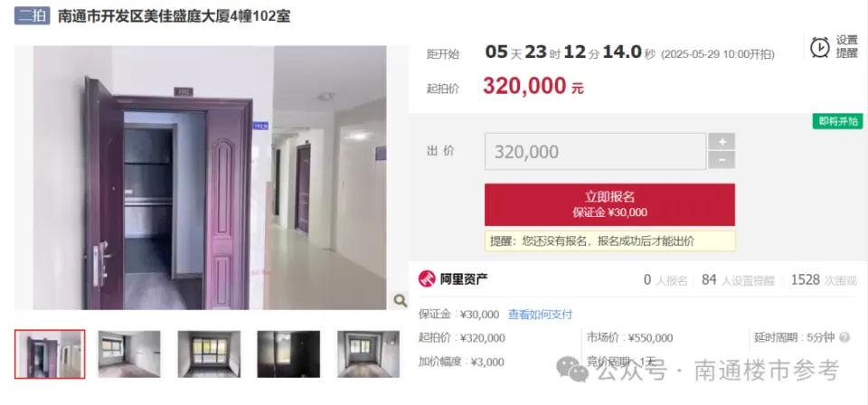The height and width of the screenshot is (405, 868).
Task: Click the 设置提醒 reminder text
Action: click(x=846, y=47)
